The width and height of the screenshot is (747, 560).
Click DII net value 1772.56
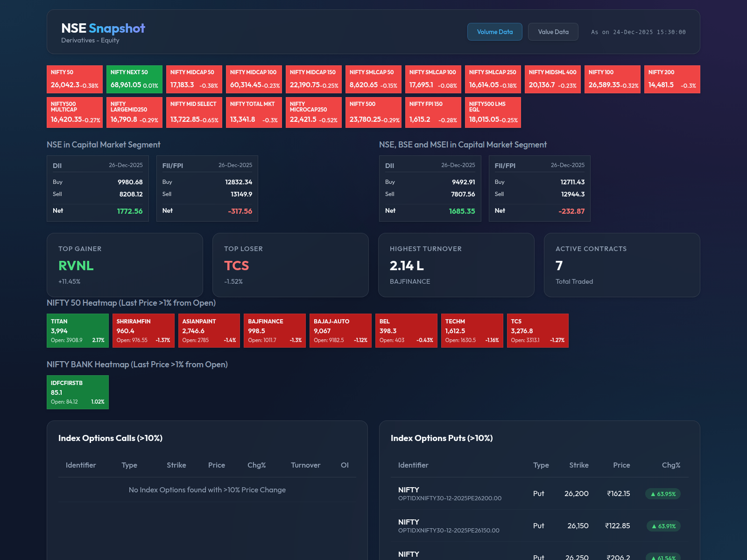[x=130, y=211]
